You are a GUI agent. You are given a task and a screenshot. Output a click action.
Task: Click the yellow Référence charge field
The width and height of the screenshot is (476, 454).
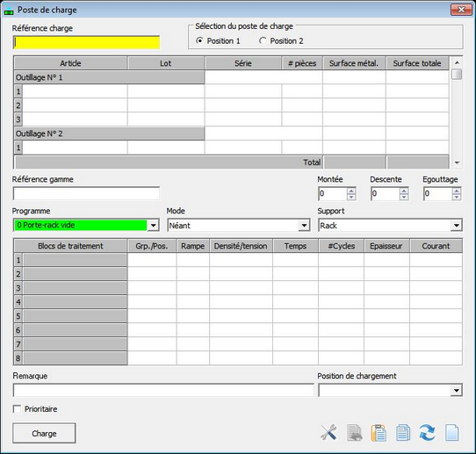click(x=87, y=42)
